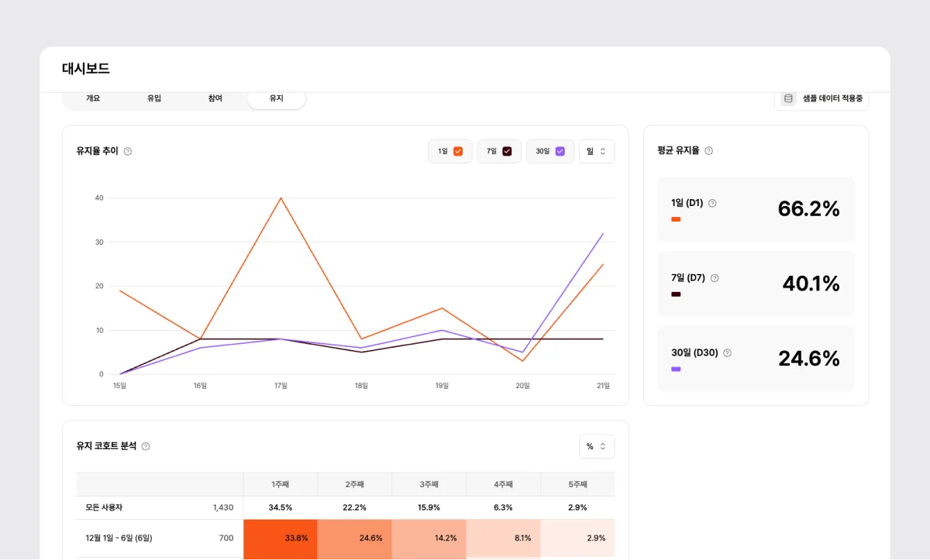Image resolution: width=930 pixels, height=560 pixels.
Task: Click the 33.8% cohort cell
Action: (281, 538)
